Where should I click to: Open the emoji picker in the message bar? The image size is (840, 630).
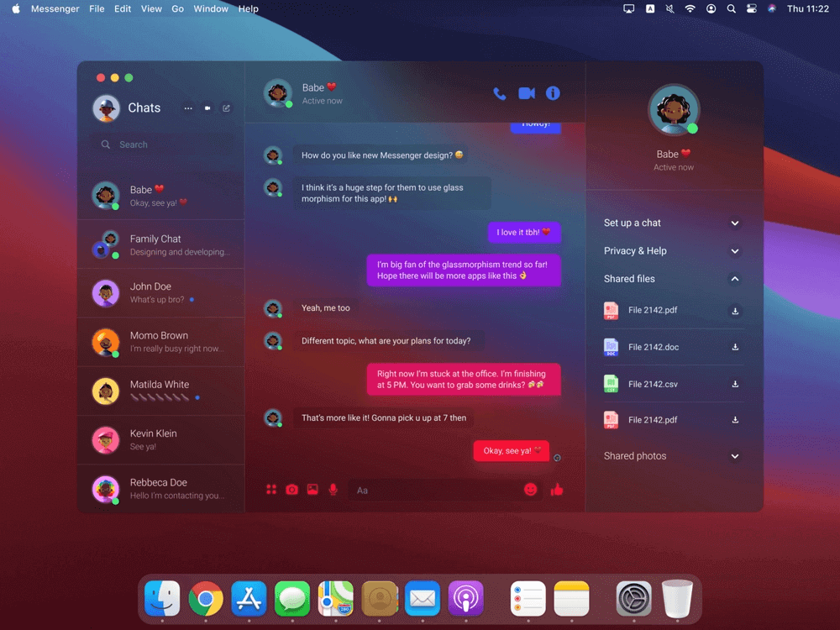(x=531, y=489)
